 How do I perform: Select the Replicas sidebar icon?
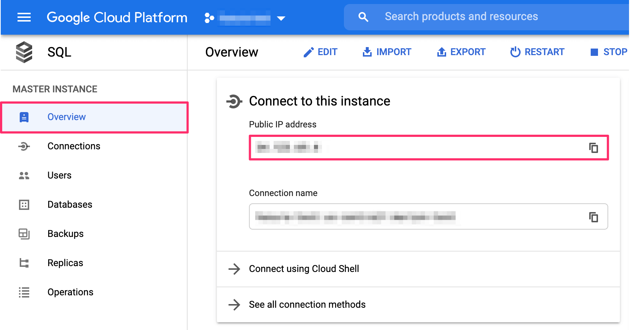coord(24,263)
